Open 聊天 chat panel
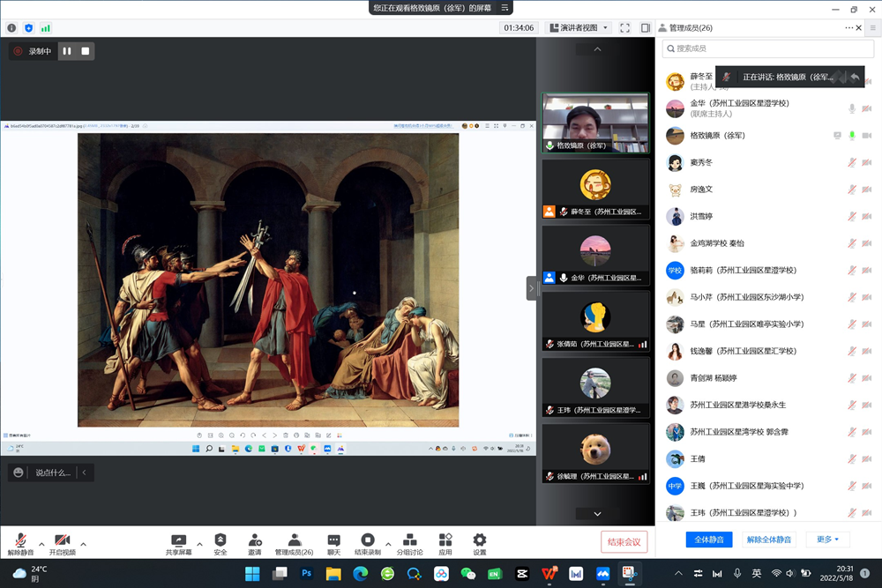The width and height of the screenshot is (882, 588). click(x=333, y=544)
